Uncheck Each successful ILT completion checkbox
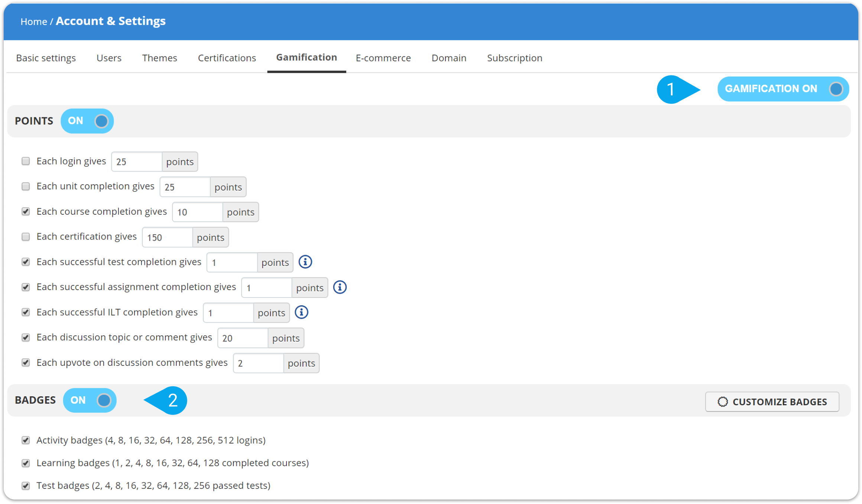The height and width of the screenshot is (504, 862). pos(26,312)
